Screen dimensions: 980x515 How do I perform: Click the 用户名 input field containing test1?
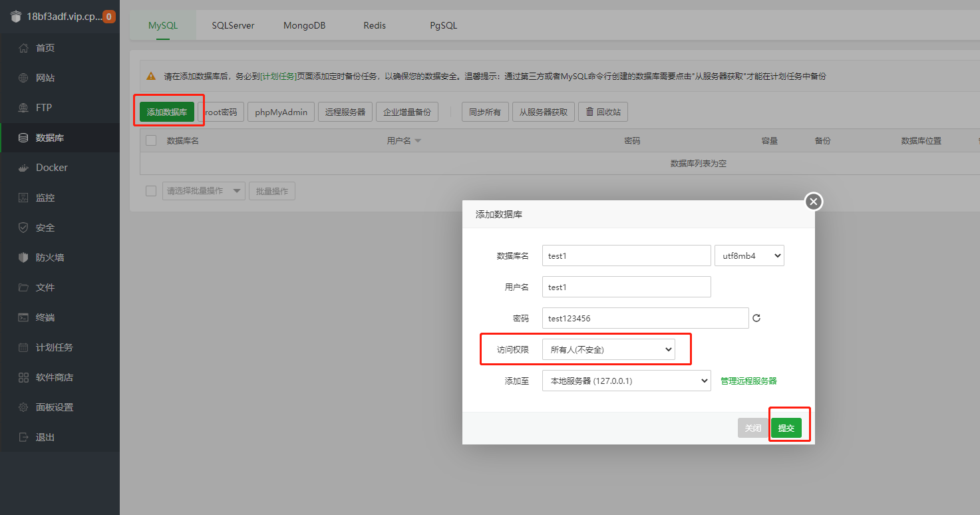[x=627, y=287]
